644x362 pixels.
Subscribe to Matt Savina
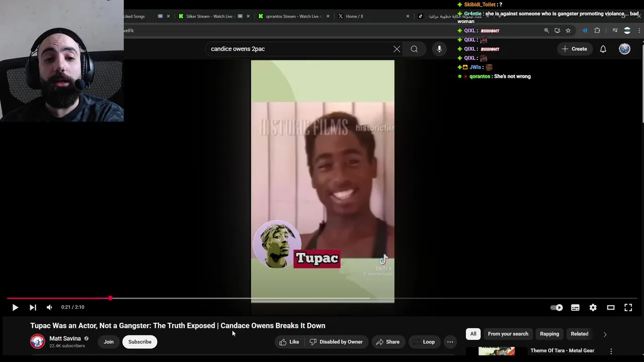pos(140,342)
